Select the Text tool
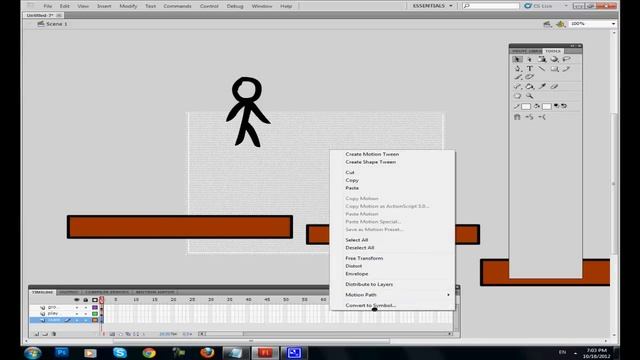This screenshot has height=360, width=640. point(529,69)
